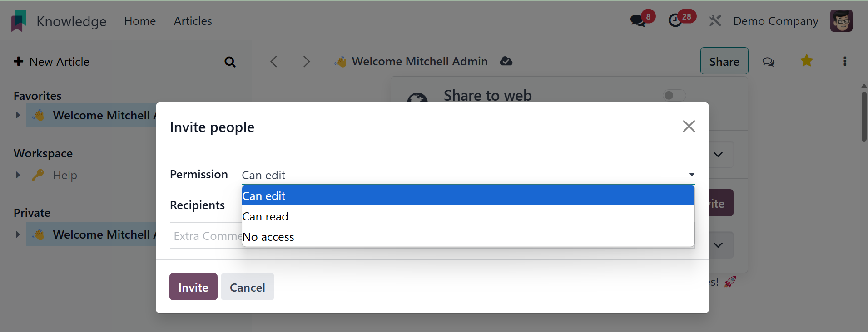Open the chat messages icon

pyautogui.click(x=638, y=21)
